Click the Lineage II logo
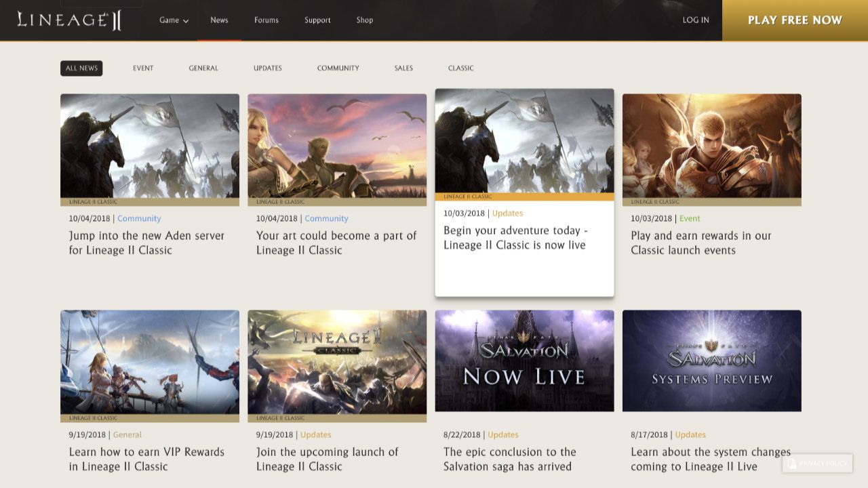The width and height of the screenshot is (868, 488). coord(69,20)
